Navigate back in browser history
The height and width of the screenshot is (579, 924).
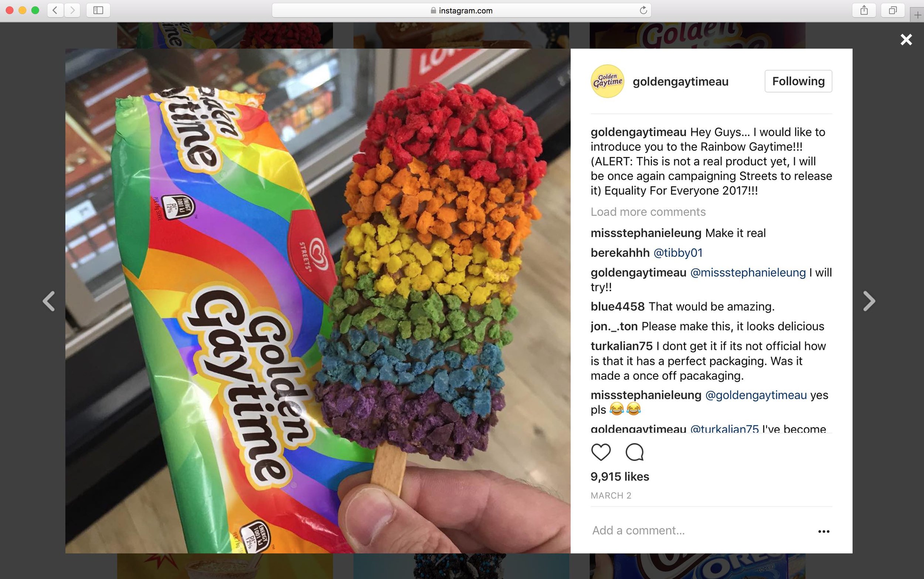[x=55, y=10]
